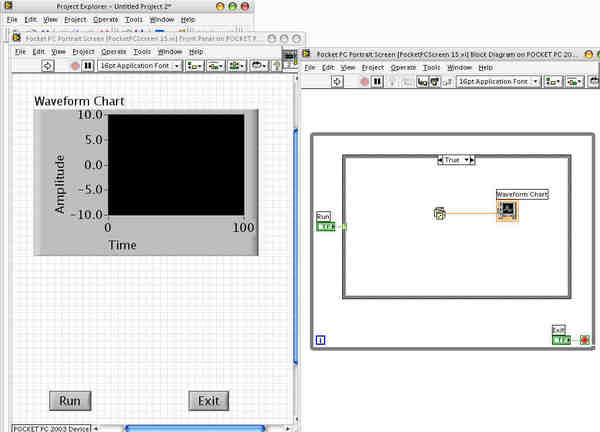600x432 pixels.
Task: Click the Random Number dice node
Action: (x=440, y=214)
